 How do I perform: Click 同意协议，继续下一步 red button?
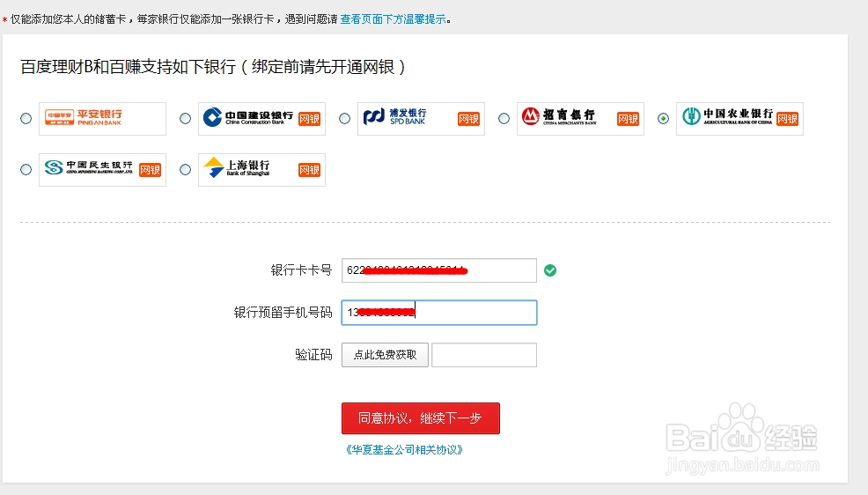click(x=421, y=418)
